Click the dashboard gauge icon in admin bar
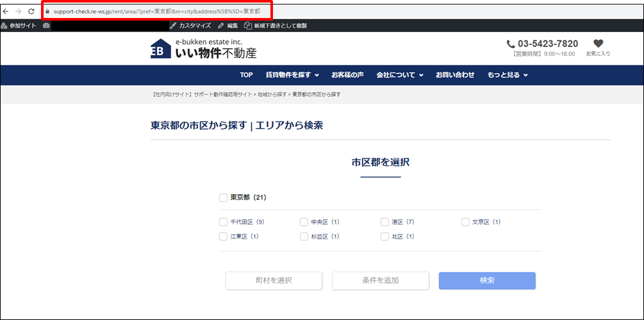Screen dimensions: 644x320 pos(46,26)
